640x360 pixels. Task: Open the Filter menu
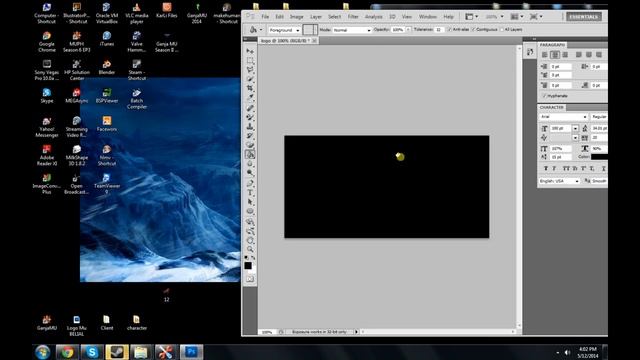point(353,17)
